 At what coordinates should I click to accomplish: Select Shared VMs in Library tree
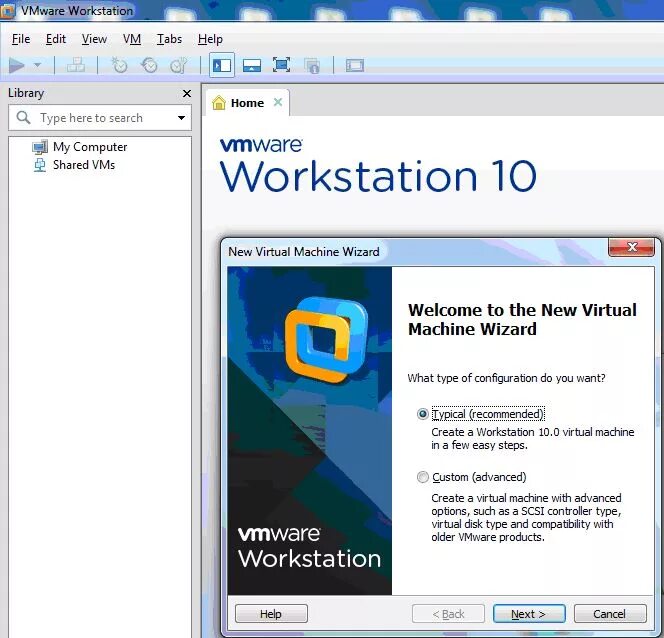click(x=84, y=165)
